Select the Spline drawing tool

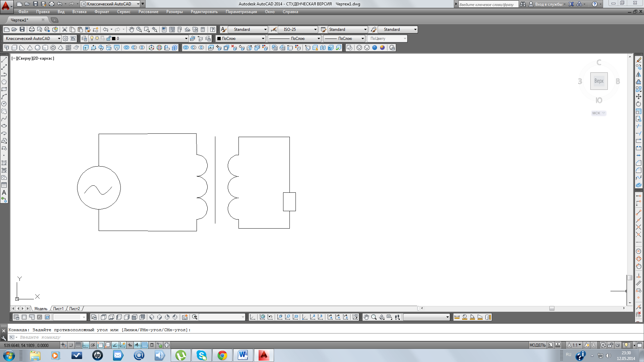(4, 119)
